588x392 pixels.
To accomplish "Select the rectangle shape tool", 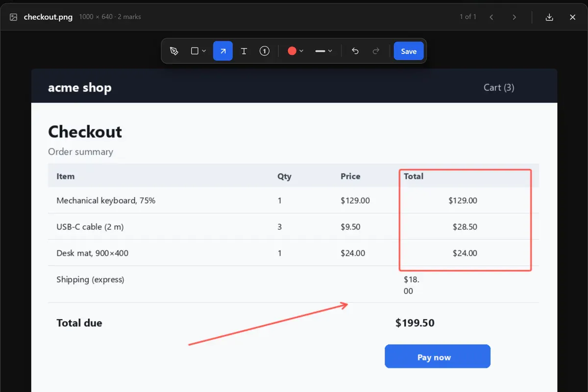I will 195,51.
